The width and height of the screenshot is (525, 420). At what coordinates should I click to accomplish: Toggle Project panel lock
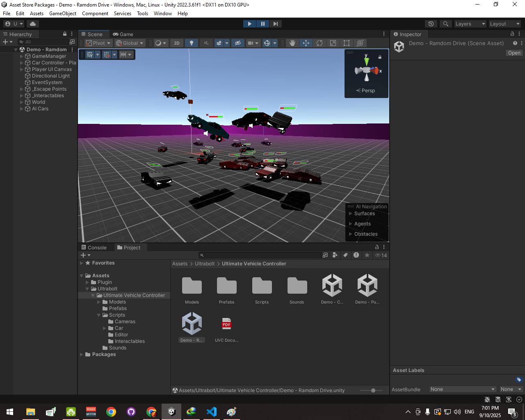coord(377,247)
